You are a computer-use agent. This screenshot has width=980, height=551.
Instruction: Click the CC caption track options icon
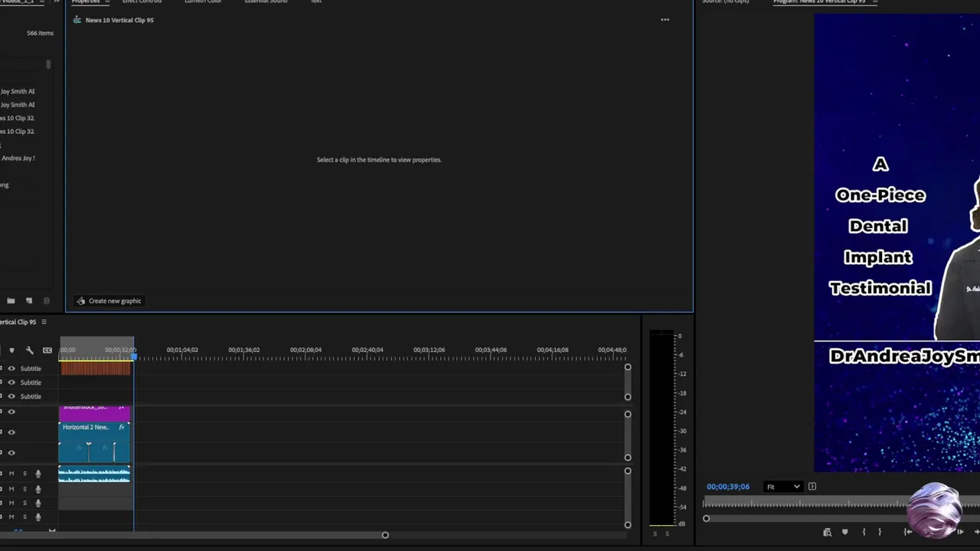click(x=47, y=350)
